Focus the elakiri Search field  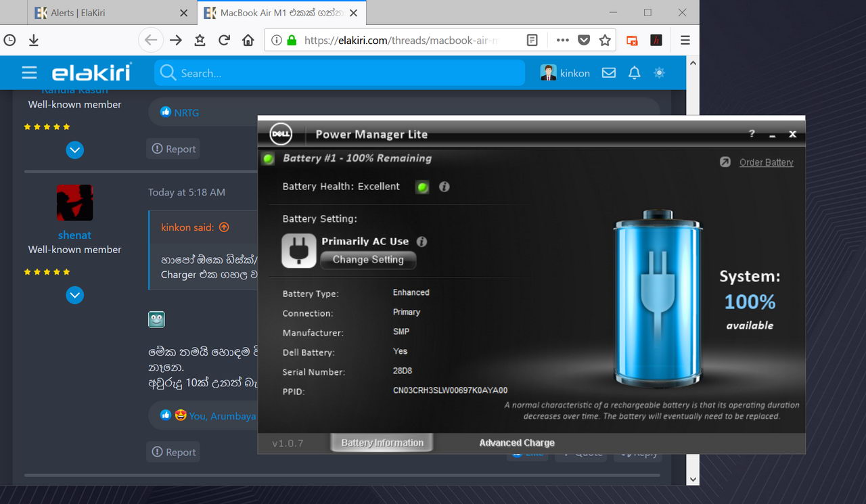tap(340, 73)
